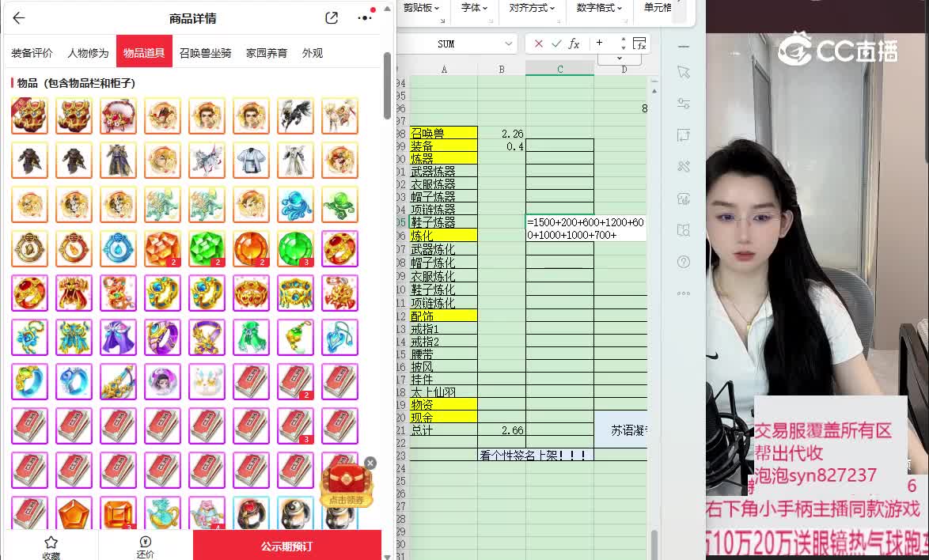Viewport: 929px width, 560px height.
Task: Switch to the 人物修为 tab
Action: pyautogui.click(x=89, y=53)
